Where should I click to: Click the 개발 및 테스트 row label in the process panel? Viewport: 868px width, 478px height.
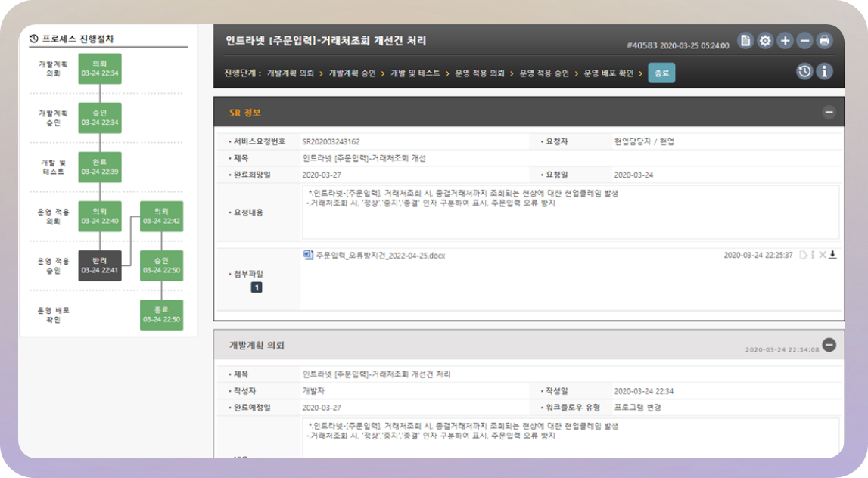[x=53, y=167]
